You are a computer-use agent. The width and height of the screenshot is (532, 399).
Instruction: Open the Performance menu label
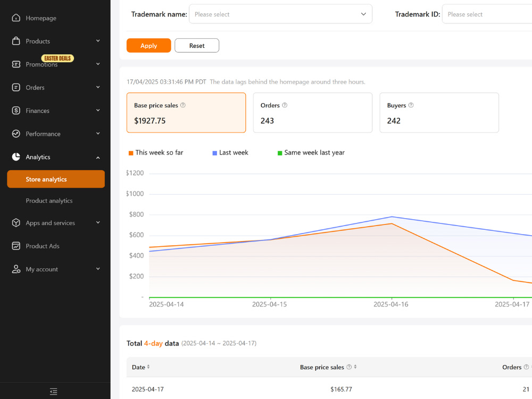coord(43,134)
